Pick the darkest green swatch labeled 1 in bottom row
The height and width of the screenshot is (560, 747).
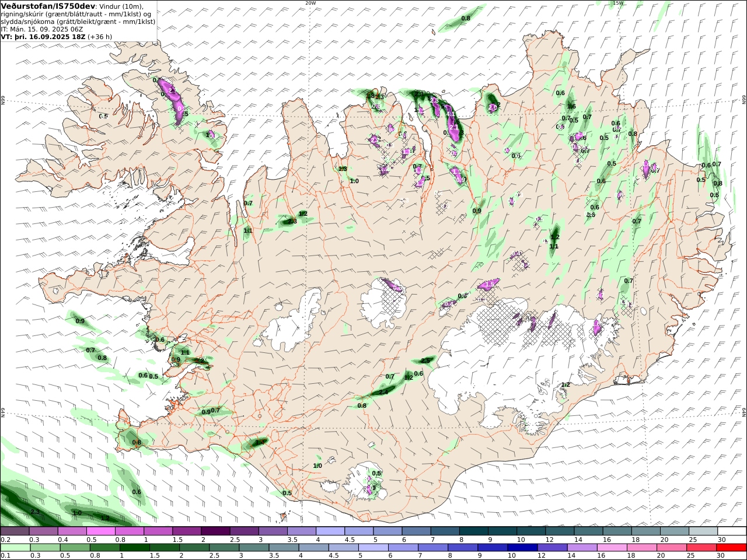click(135, 548)
